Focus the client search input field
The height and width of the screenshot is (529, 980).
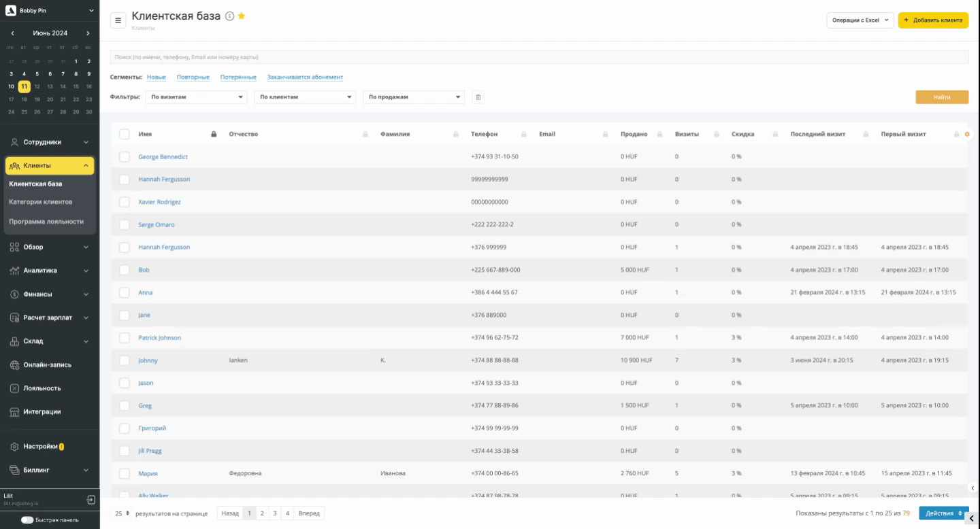[x=539, y=57]
